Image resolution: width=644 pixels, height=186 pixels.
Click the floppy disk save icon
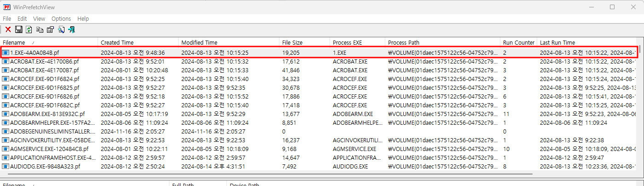(19, 29)
